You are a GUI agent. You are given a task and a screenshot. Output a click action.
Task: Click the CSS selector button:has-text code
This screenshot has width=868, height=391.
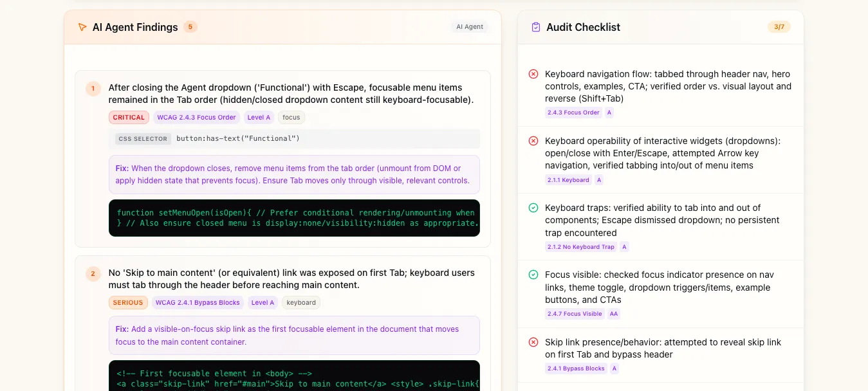point(238,139)
